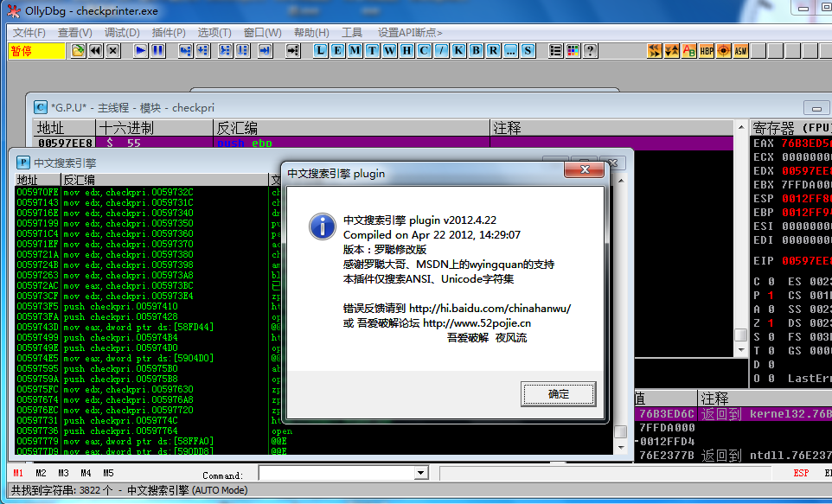Image resolution: width=832 pixels, height=504 pixels.
Task: Click the M2 memory button
Action: 41,473
